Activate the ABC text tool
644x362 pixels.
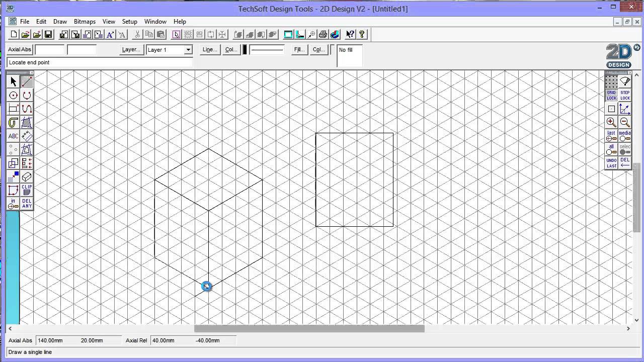pos(13,136)
